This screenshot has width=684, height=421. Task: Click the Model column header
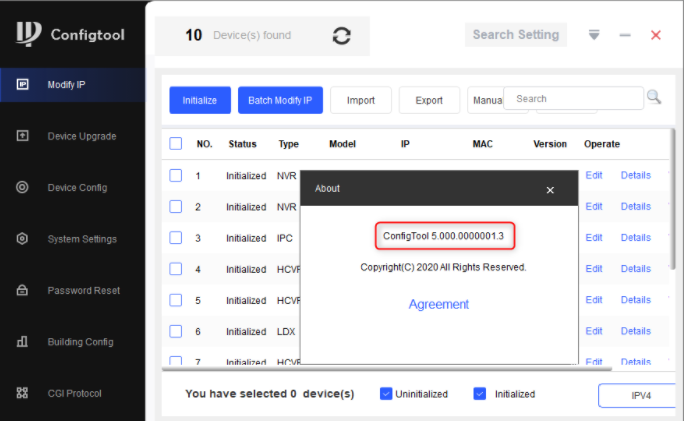pyautogui.click(x=342, y=144)
